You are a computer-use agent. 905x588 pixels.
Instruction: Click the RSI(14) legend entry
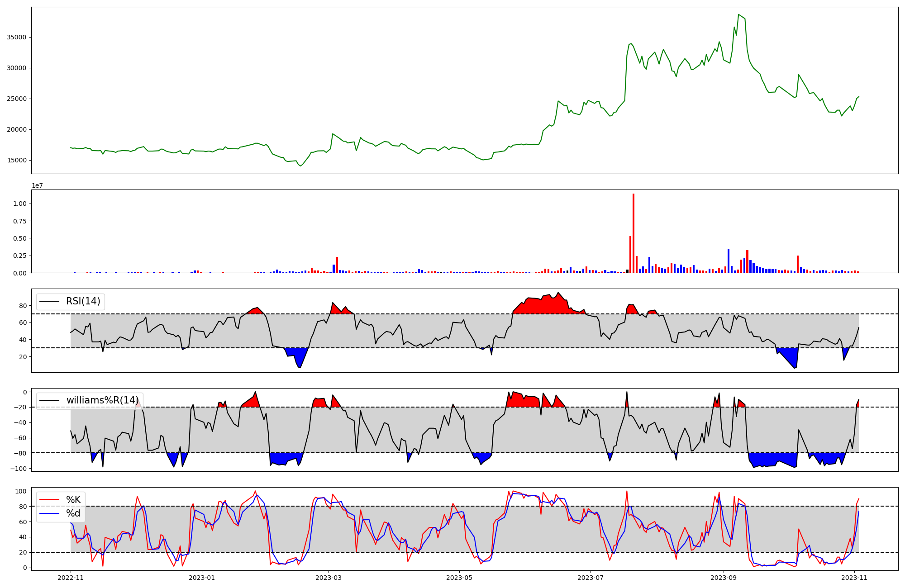coord(83,301)
